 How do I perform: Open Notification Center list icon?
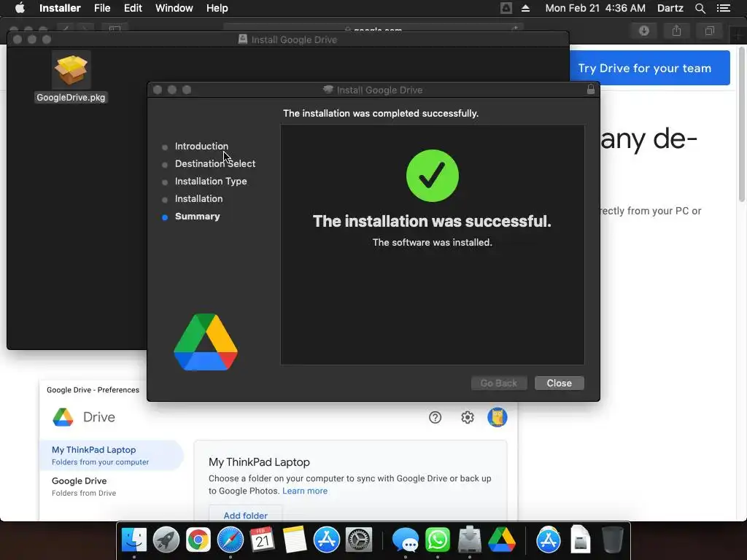click(724, 8)
